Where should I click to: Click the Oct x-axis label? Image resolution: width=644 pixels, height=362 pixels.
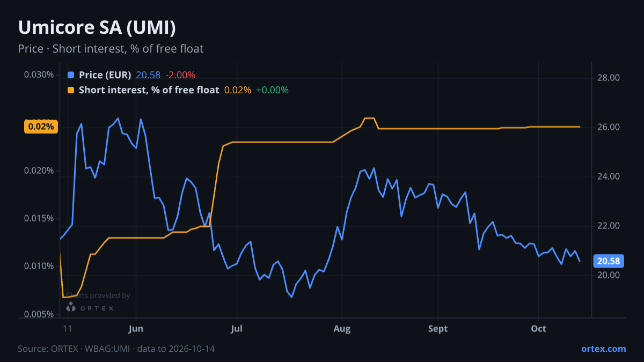[538, 328]
